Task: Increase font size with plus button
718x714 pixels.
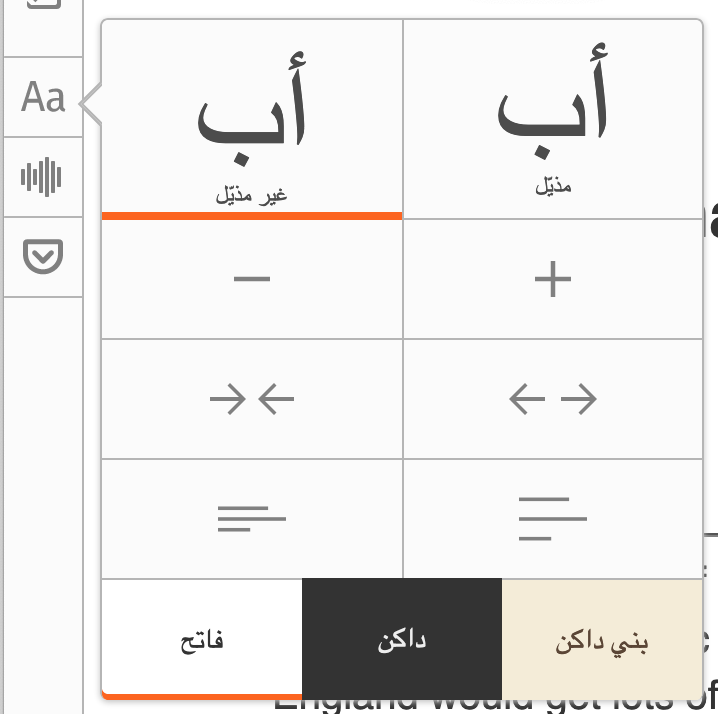Action: pos(553,279)
